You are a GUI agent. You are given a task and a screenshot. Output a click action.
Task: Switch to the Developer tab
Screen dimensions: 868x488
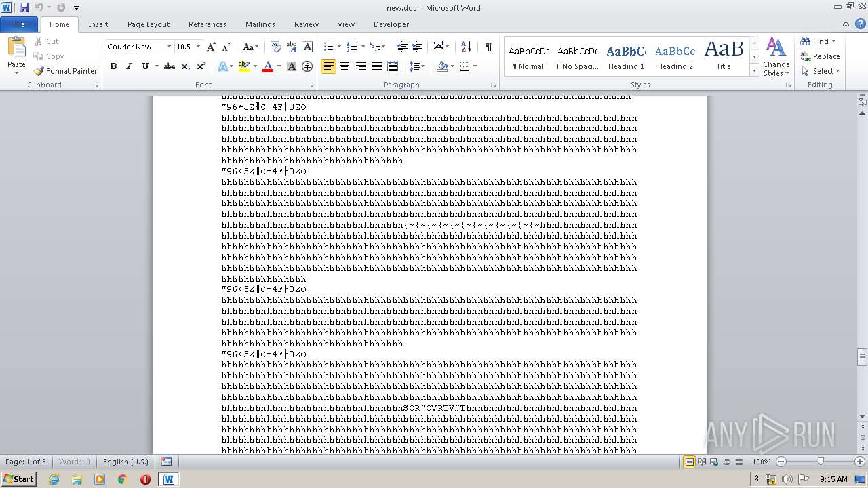coord(391,24)
